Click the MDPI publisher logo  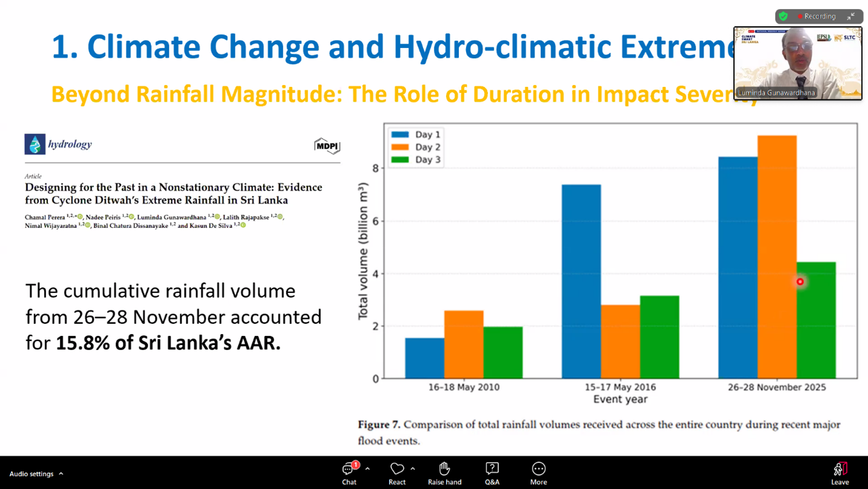pyautogui.click(x=327, y=146)
